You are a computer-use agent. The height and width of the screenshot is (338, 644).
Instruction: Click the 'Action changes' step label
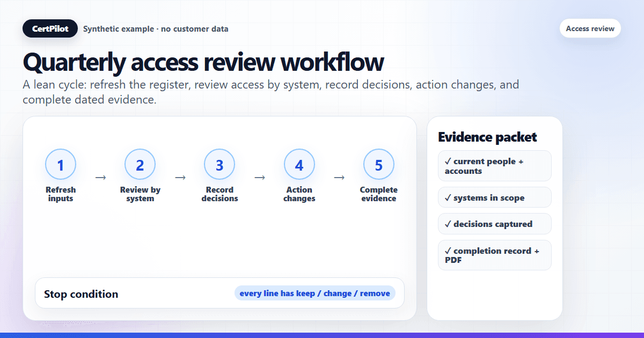click(299, 194)
